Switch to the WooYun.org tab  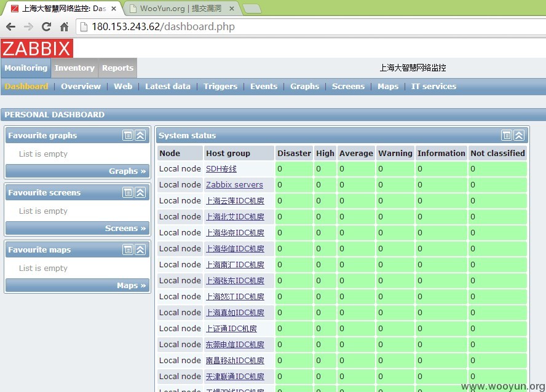point(180,9)
